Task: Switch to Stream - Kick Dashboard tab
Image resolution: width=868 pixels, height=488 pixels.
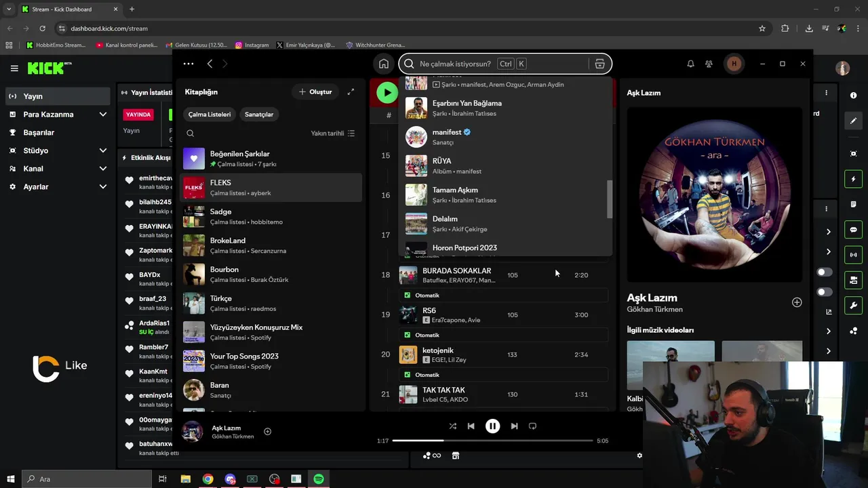Action: [69, 9]
